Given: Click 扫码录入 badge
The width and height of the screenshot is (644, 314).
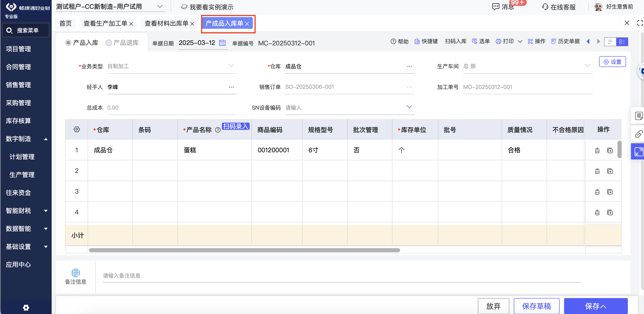Looking at the screenshot, I should [236, 126].
